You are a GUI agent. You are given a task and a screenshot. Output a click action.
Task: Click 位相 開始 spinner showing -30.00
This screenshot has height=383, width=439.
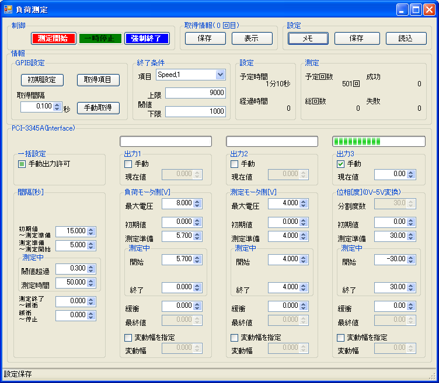(395, 259)
